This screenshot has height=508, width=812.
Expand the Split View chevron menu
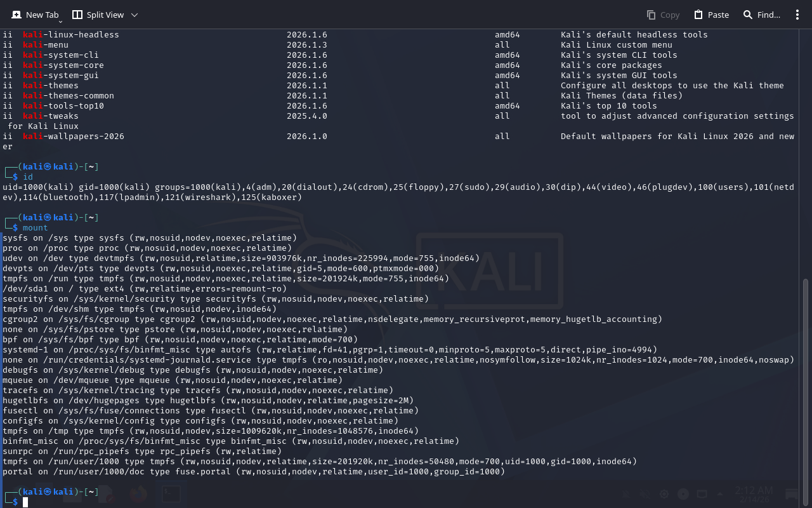tap(134, 15)
